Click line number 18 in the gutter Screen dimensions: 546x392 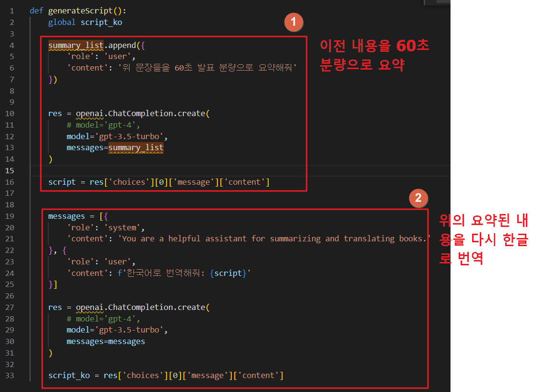10,205
